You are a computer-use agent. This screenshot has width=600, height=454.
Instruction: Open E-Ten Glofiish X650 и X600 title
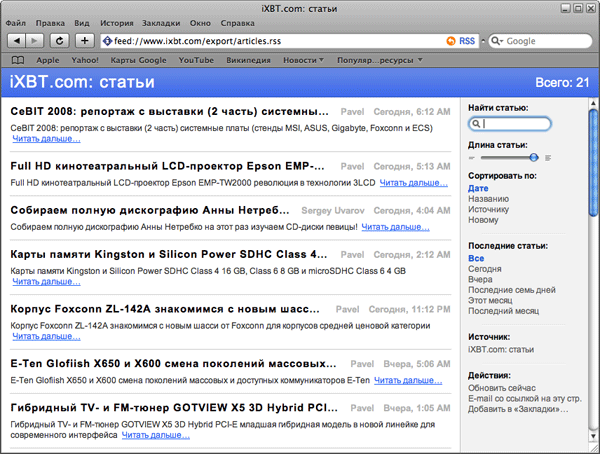tap(173, 363)
